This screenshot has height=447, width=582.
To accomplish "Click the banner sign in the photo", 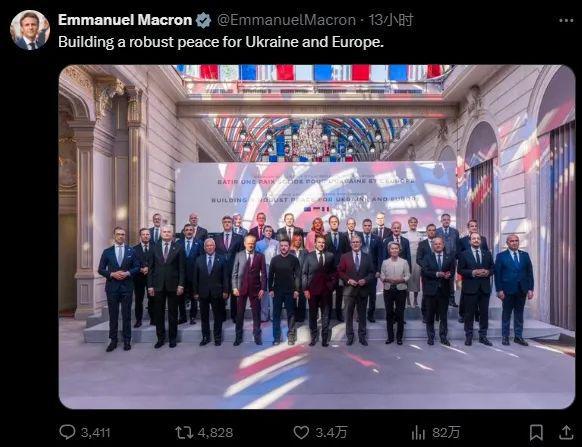I will pos(316,191).
